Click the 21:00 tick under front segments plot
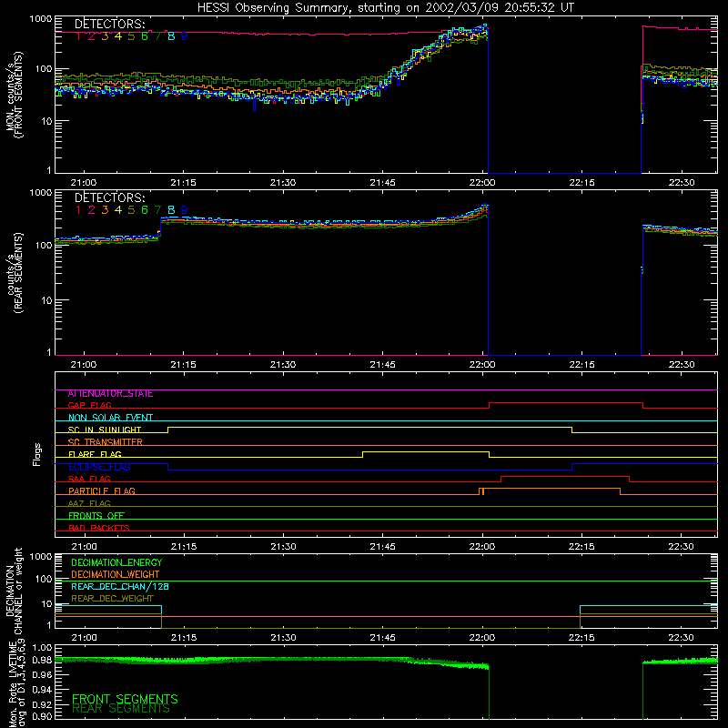Screen dimensions: 728x728 point(84,183)
